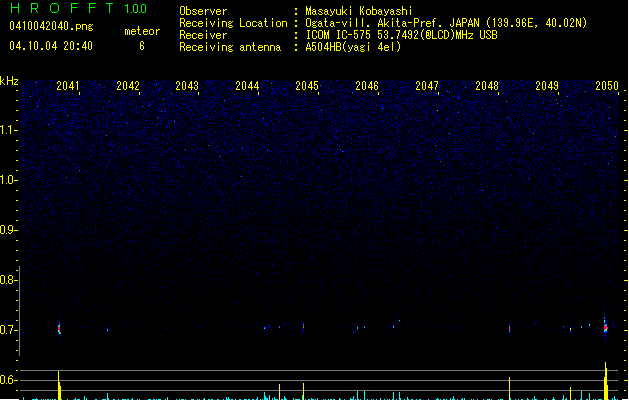Click the 2042 time marker
This screenshot has width=629, height=400.
128,86
